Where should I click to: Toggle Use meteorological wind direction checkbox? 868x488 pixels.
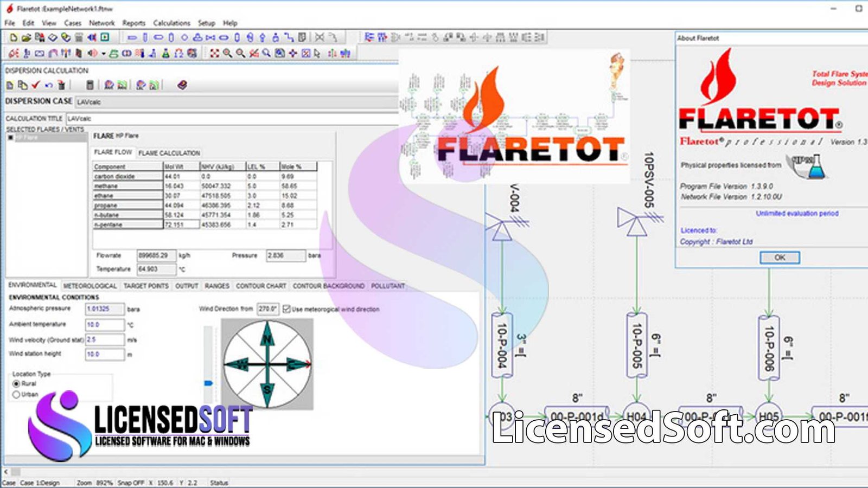pos(286,309)
